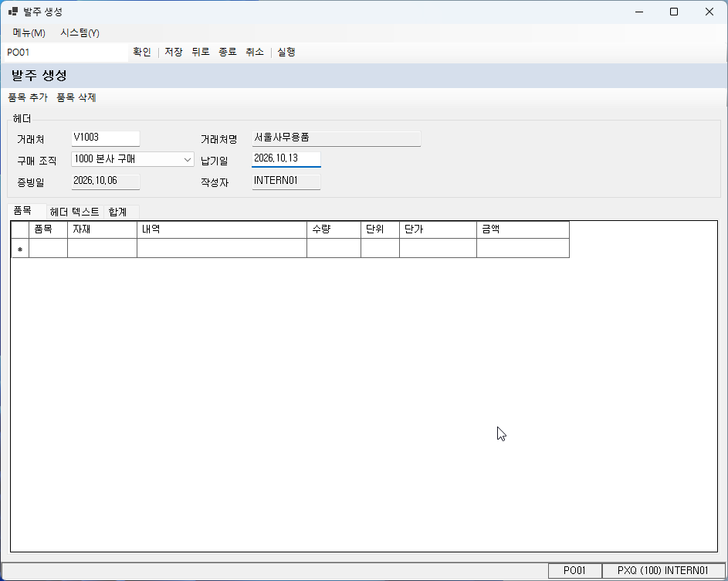
Task: Close the 발주 생성 window
Action: pyautogui.click(x=709, y=12)
